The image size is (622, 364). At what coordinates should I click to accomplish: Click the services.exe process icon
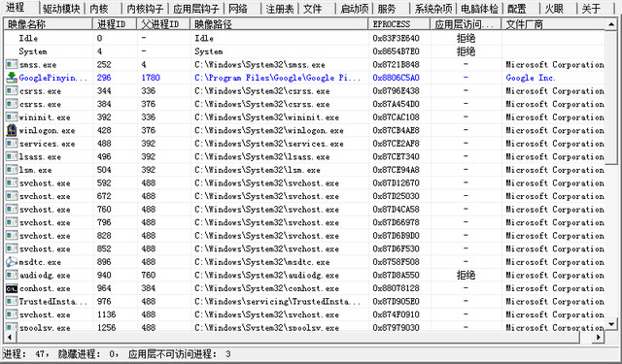tap(12, 144)
